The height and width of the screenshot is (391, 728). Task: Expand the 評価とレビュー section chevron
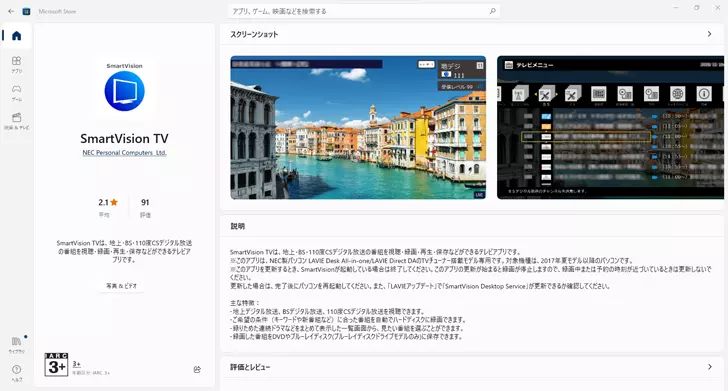pos(709,367)
